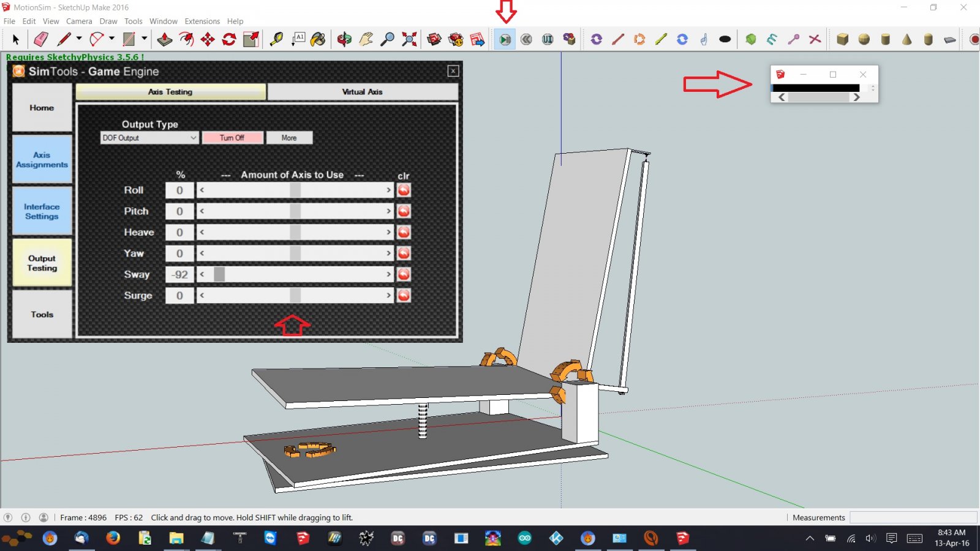
Task: Click the More button
Action: [289, 138]
